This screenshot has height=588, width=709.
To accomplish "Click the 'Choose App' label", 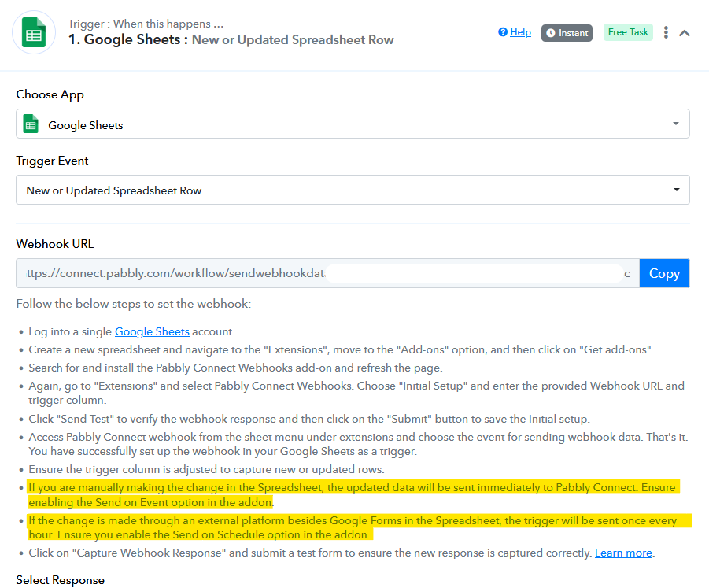I will point(50,94).
